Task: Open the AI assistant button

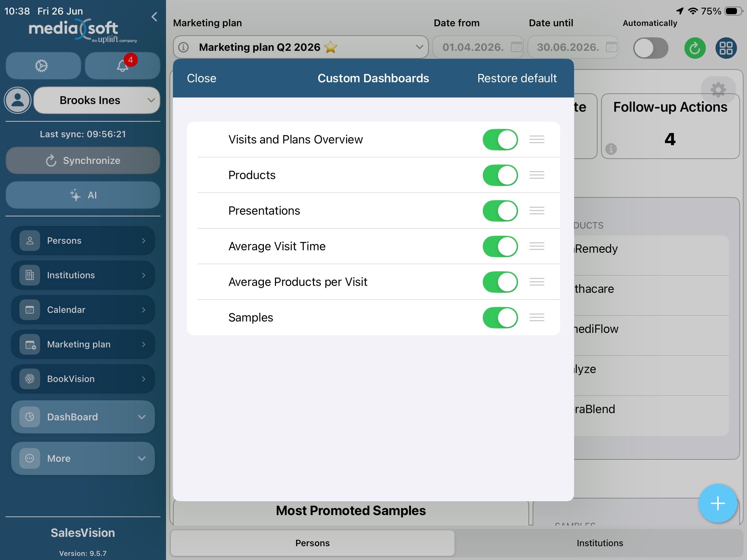Action: click(83, 195)
